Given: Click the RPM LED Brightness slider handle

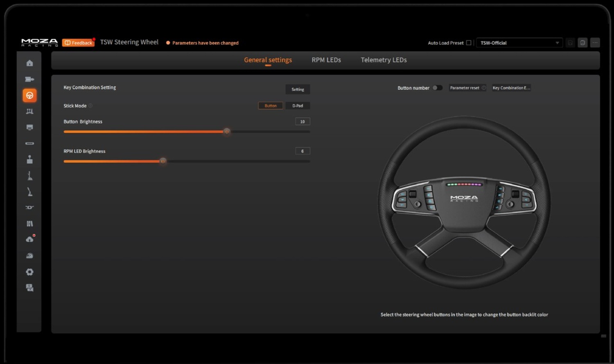Looking at the screenshot, I should point(163,161).
